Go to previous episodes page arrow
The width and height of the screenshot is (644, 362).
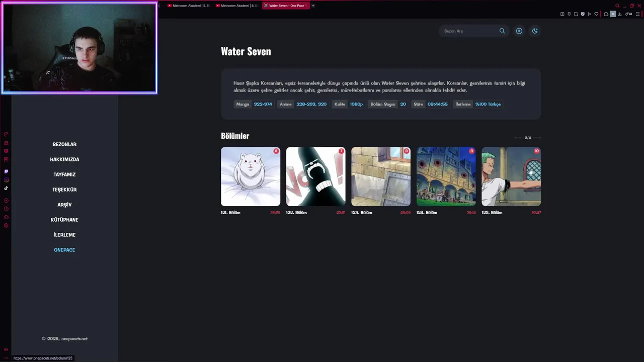pos(518,138)
